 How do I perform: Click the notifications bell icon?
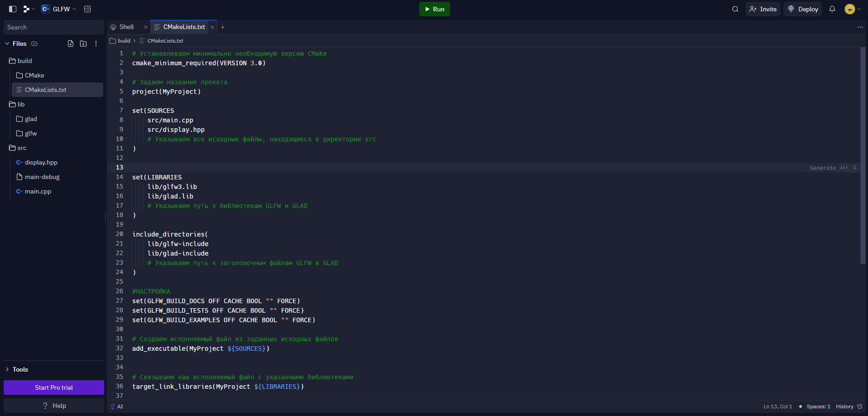[x=832, y=9]
